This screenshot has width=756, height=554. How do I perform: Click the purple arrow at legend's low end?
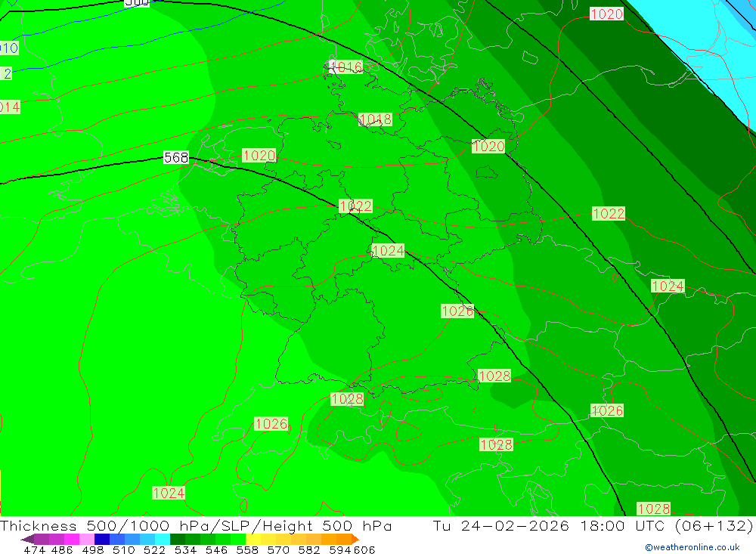(x=27, y=539)
